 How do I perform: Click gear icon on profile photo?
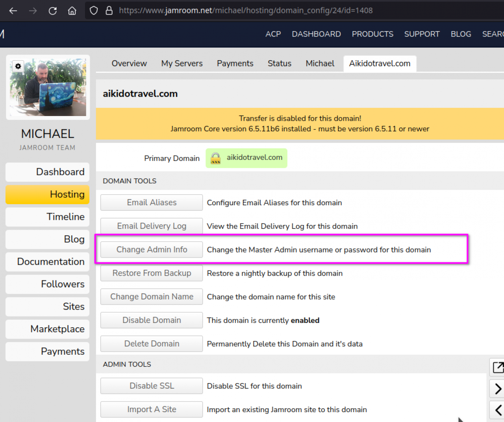pyautogui.click(x=18, y=66)
